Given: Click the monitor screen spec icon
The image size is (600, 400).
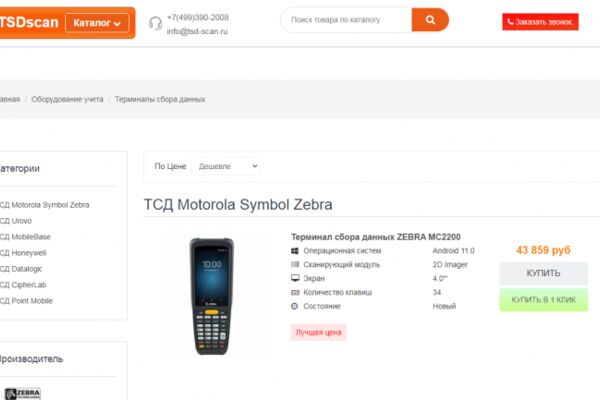Looking at the screenshot, I should (x=295, y=278).
